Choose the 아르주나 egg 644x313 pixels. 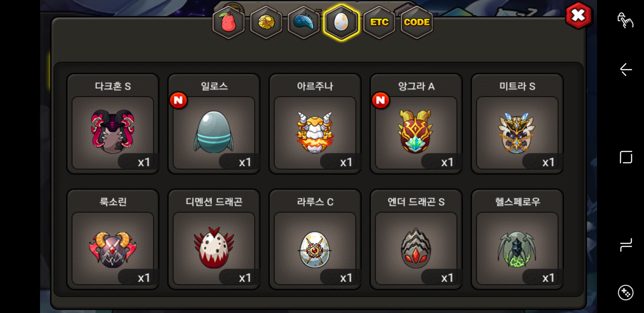click(x=315, y=124)
